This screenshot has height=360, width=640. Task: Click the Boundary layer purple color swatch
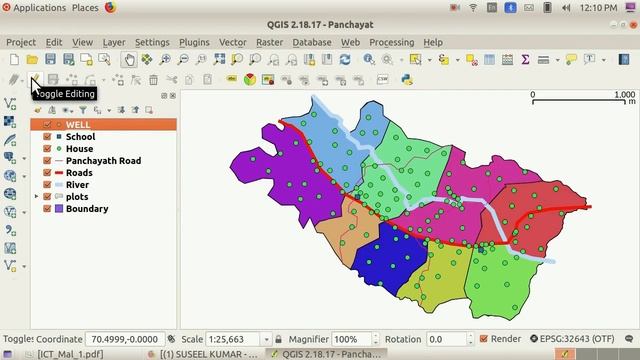[x=59, y=209]
